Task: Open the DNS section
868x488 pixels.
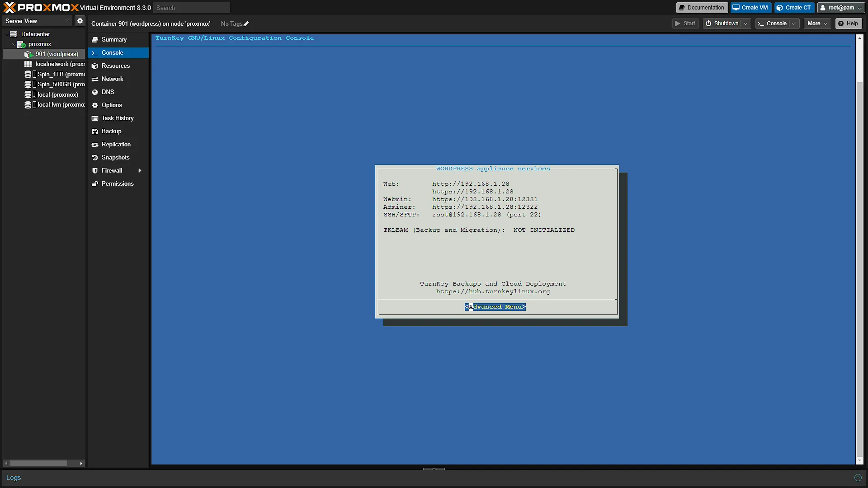Action: coord(118,92)
